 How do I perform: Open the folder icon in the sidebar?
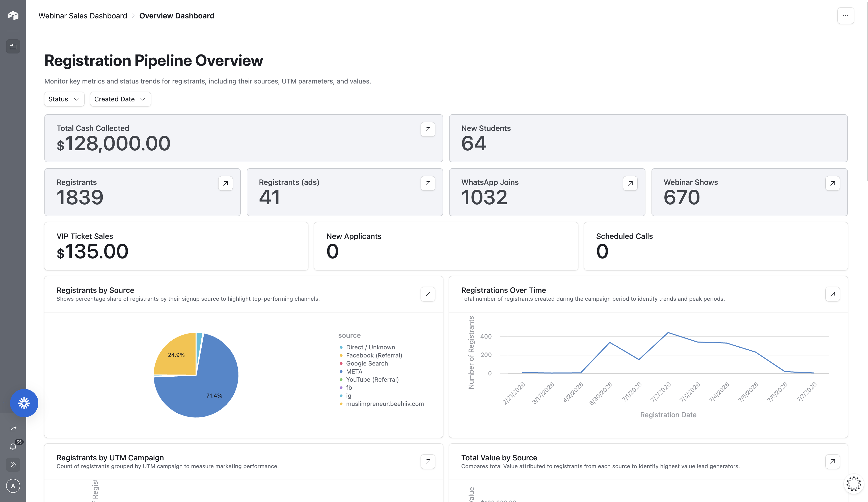click(13, 46)
